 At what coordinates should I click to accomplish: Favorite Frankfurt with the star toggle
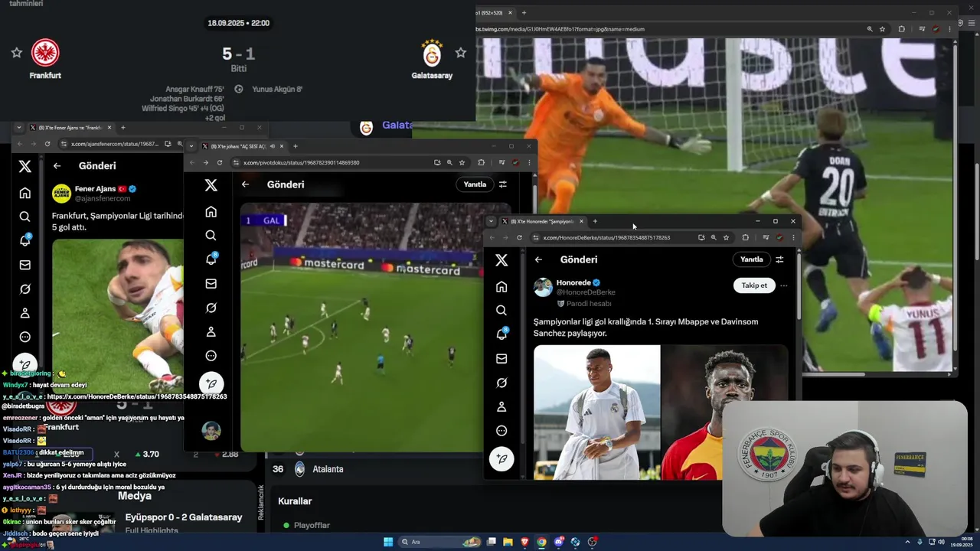[x=16, y=53]
